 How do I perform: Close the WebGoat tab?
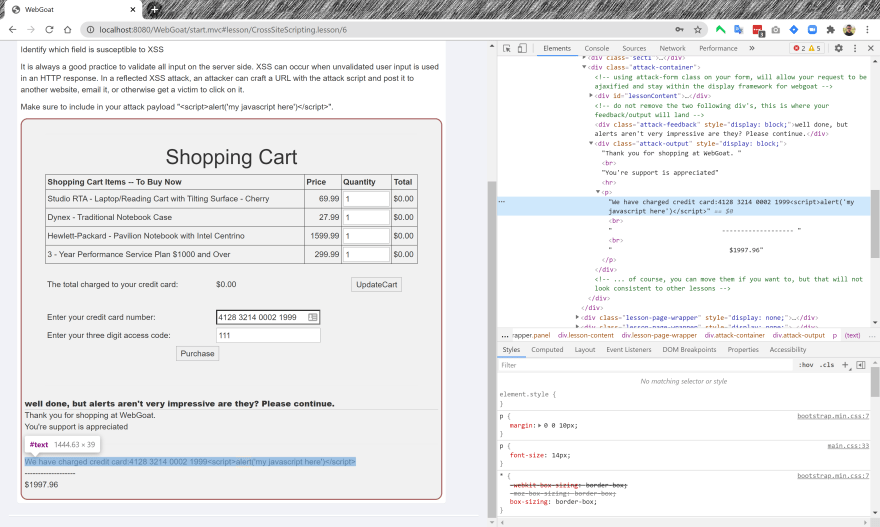coord(133,10)
